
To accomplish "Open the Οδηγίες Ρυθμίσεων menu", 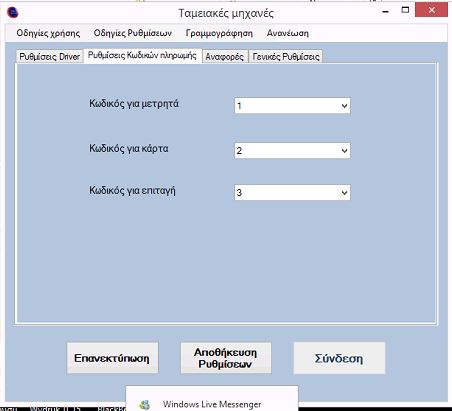I will coord(133,33).
